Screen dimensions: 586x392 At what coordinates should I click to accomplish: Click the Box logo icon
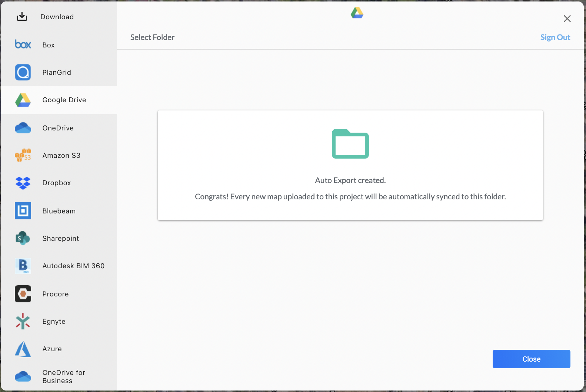coord(23,44)
